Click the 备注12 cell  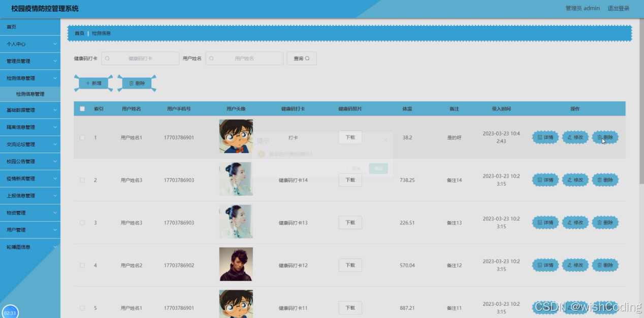(454, 265)
